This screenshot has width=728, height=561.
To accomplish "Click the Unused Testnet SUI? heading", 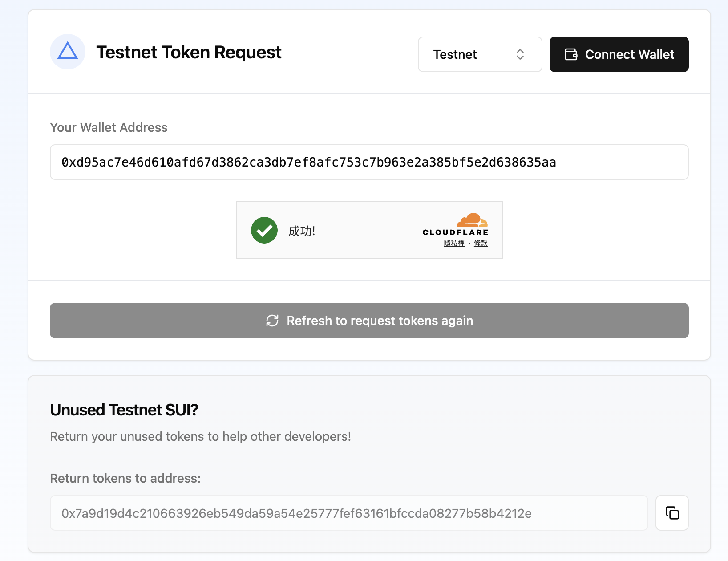I will 124,410.
